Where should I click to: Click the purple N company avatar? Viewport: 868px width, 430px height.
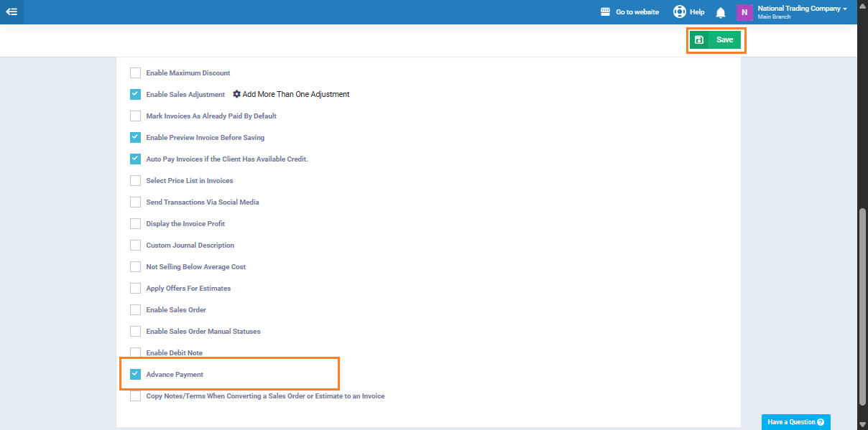pyautogui.click(x=744, y=12)
